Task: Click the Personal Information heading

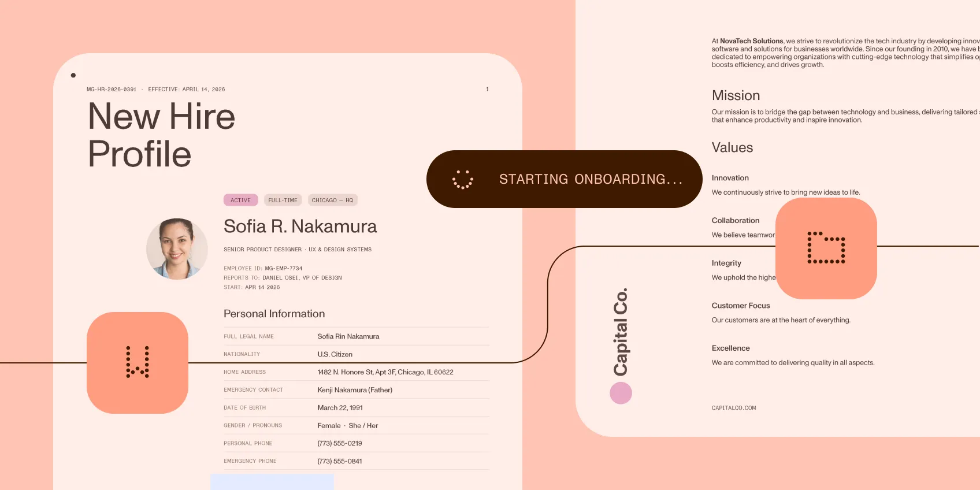Action: [x=274, y=314]
